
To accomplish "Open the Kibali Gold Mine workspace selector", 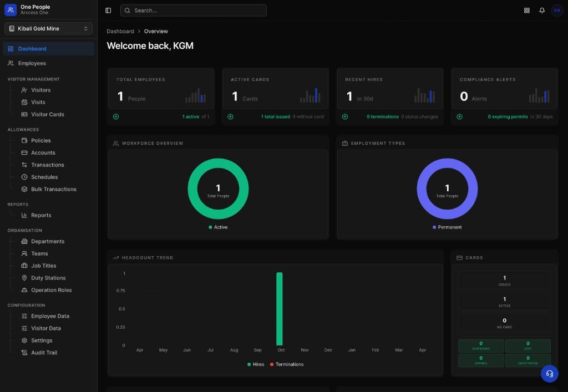I will 48,27.
